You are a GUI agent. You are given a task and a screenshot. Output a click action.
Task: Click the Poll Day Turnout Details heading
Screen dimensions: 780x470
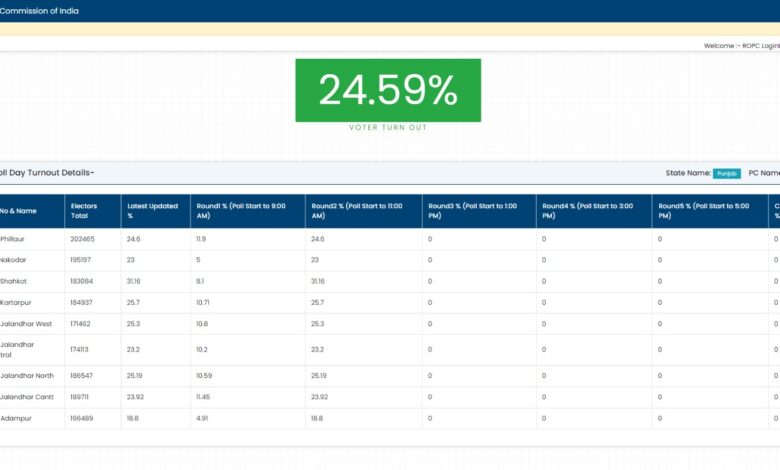tap(46, 173)
